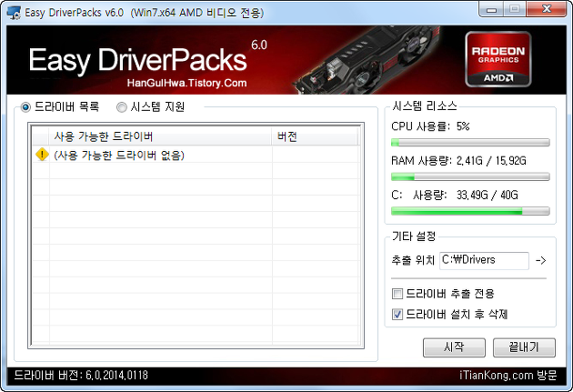Screen dimensions: 573x392
Task: Click the extraction path arrow browse button
Action: click(x=541, y=260)
